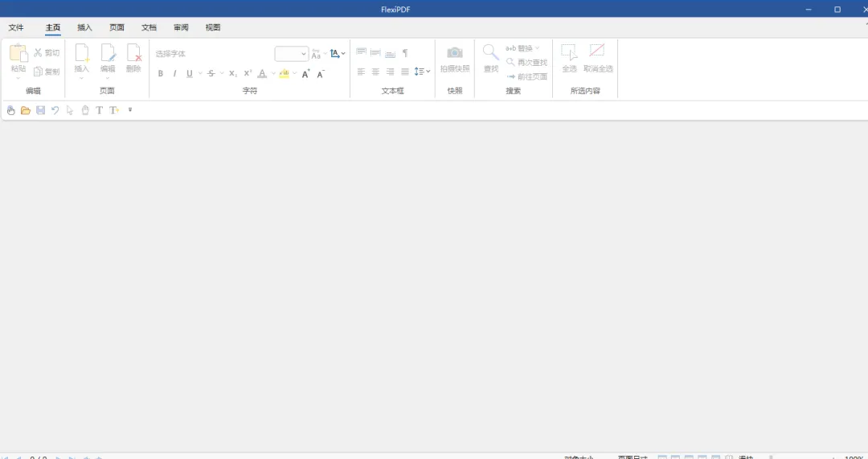Click the Copy button
The width and height of the screenshot is (868, 459).
coord(47,72)
